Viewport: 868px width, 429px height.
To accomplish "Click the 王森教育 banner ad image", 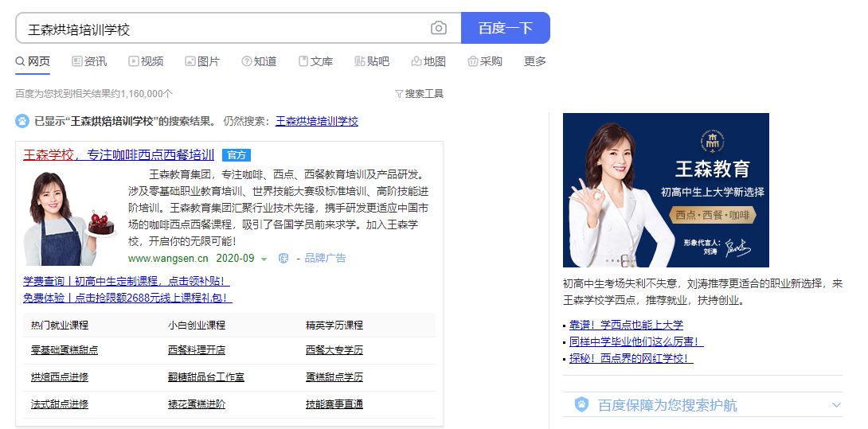I will [666, 190].
